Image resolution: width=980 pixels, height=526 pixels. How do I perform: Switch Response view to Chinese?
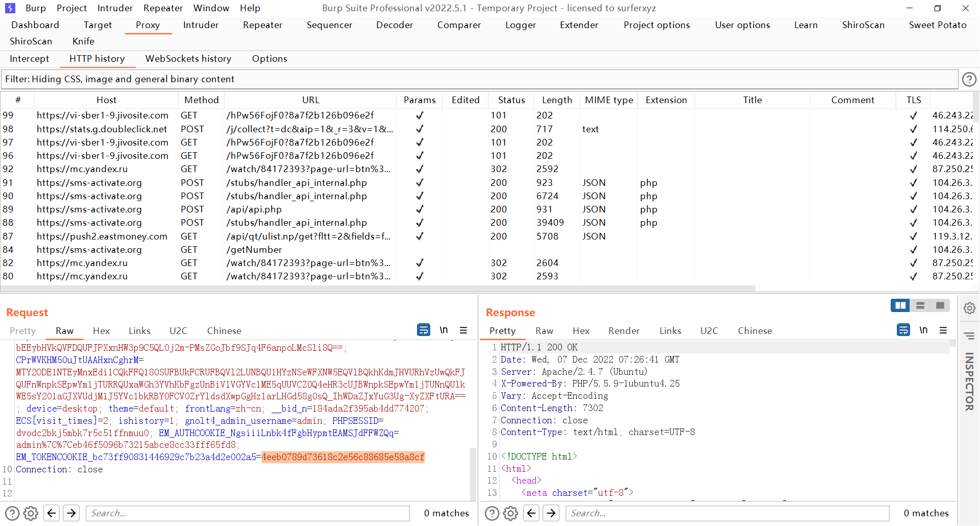[x=754, y=331]
